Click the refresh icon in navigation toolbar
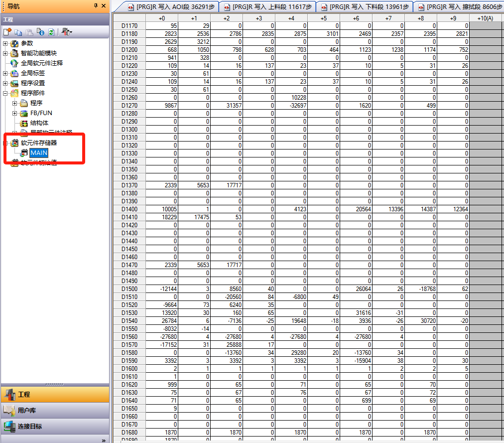Viewport: 504px width, 443px height. pyautogui.click(x=51, y=32)
